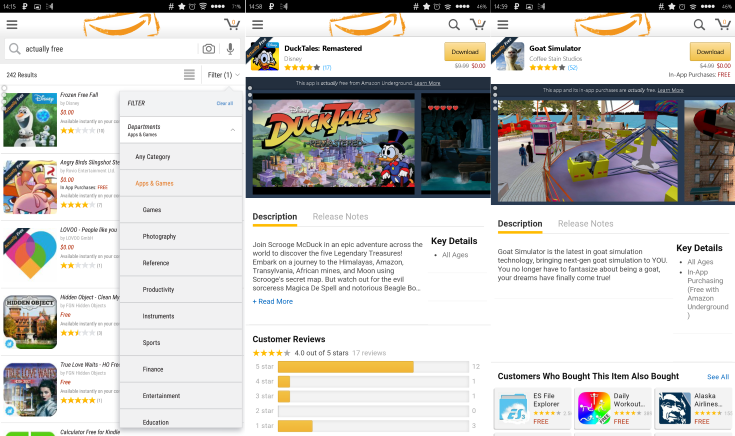Tap the microphone voice search icon
This screenshot has width=735, height=436.
[230, 49]
